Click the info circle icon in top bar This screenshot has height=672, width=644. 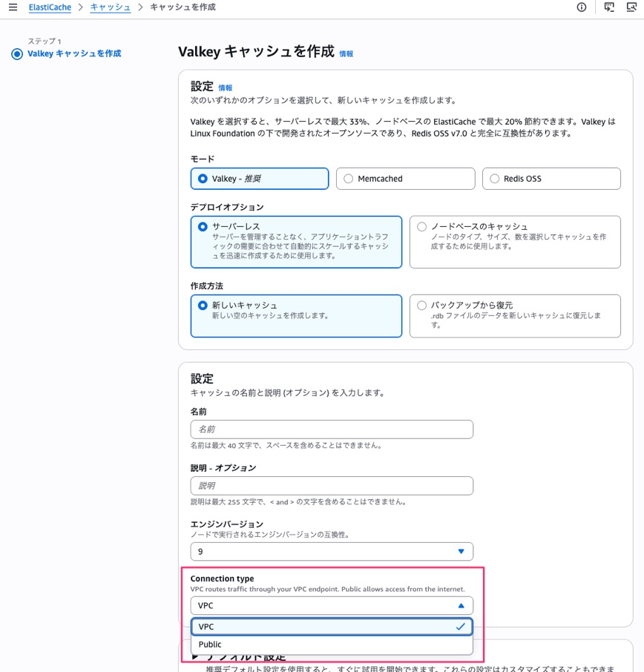[x=582, y=7]
